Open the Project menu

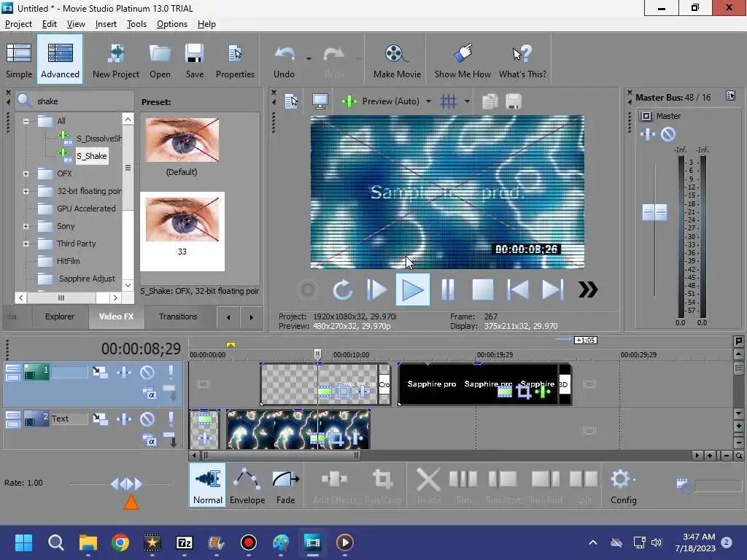[18, 24]
